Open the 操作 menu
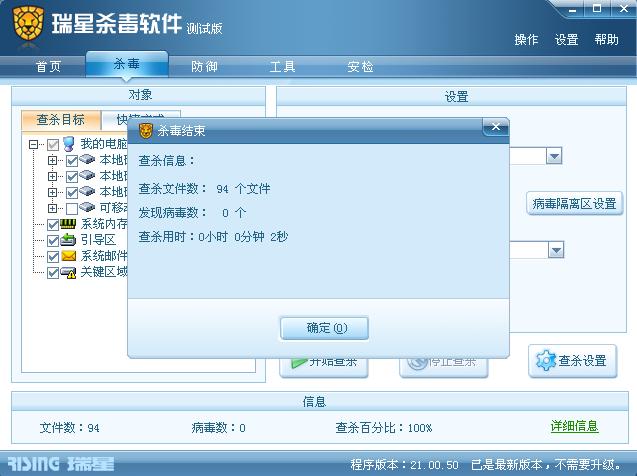 [526, 39]
